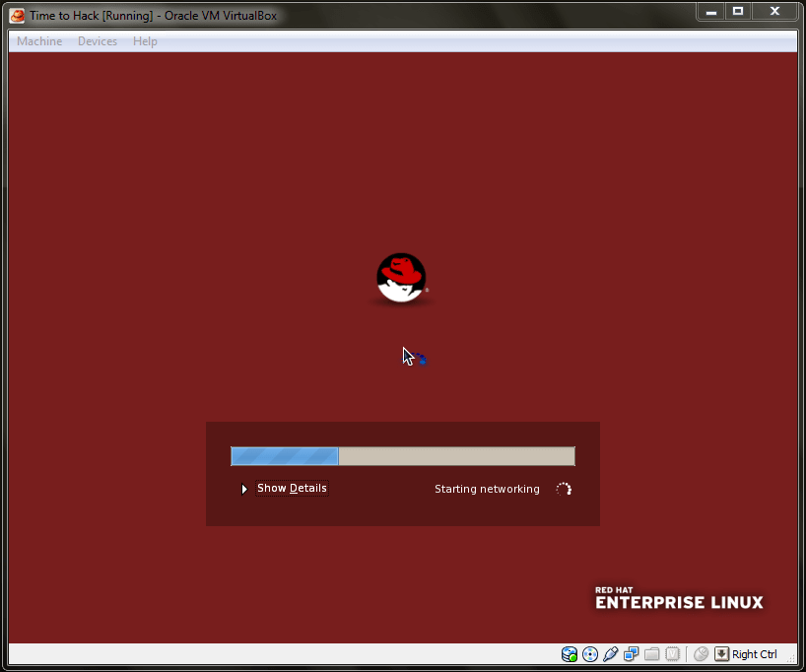This screenshot has height=672, width=806.
Task: Click the optical CD/DVD drive status icon
Action: pos(590,654)
